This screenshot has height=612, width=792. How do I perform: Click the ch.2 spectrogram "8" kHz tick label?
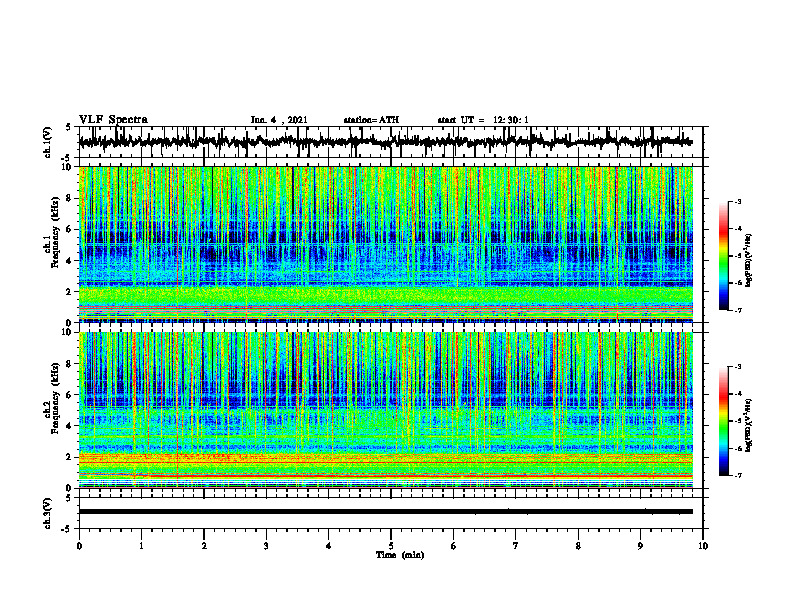70,364
